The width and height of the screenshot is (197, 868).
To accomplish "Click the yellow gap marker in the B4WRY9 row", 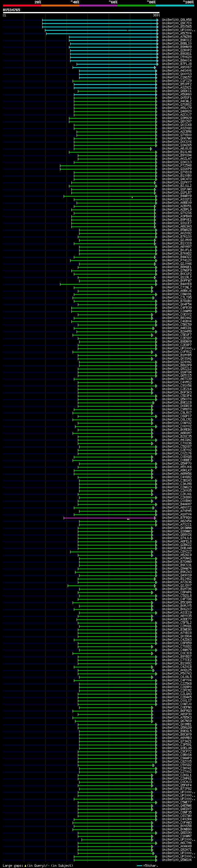I will point(132,197).
